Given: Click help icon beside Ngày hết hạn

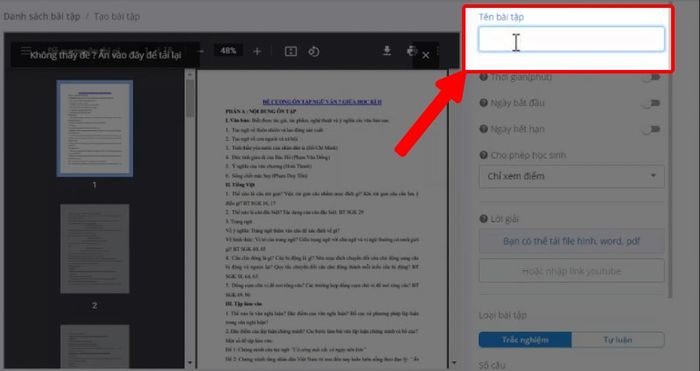Looking at the screenshot, I should [483, 129].
